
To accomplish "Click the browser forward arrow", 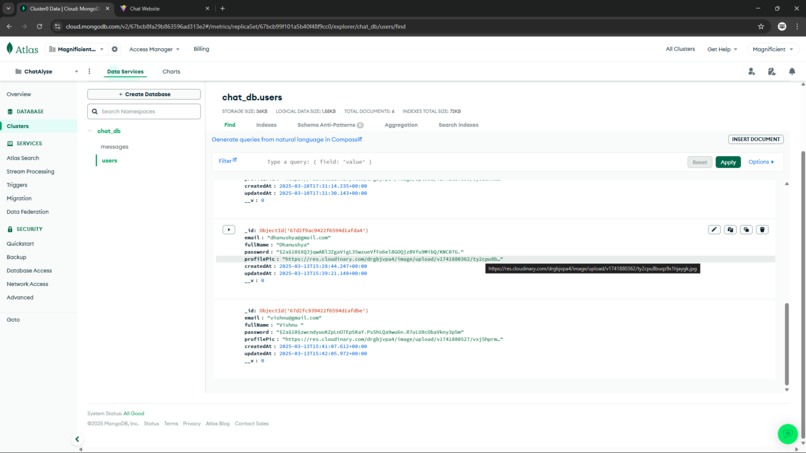I will [x=24, y=26].
